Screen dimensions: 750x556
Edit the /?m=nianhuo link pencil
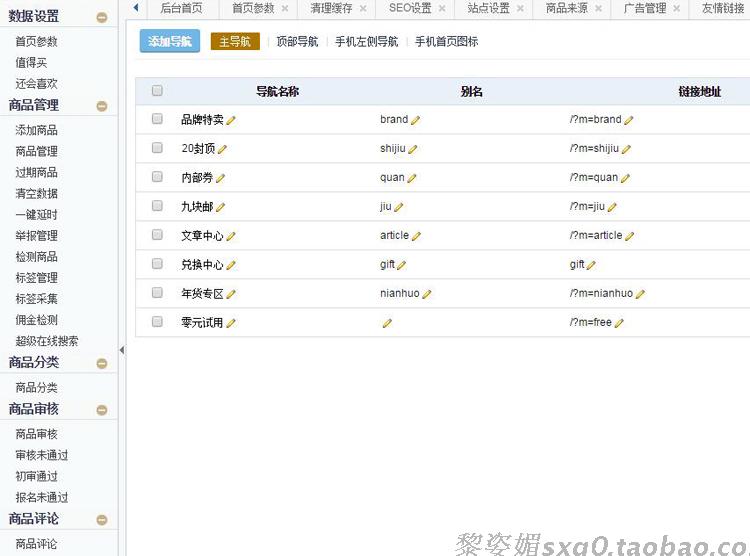(640, 294)
